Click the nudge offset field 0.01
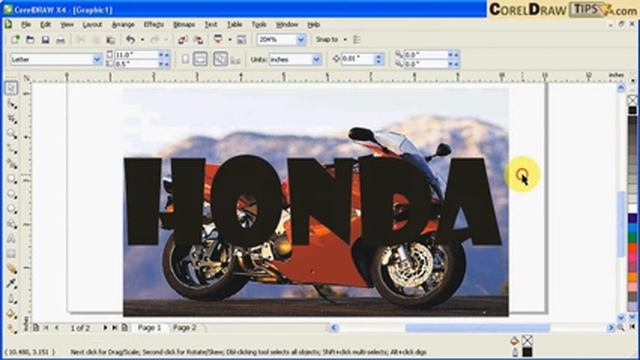Screen dimensions: 640x360 (358, 59)
